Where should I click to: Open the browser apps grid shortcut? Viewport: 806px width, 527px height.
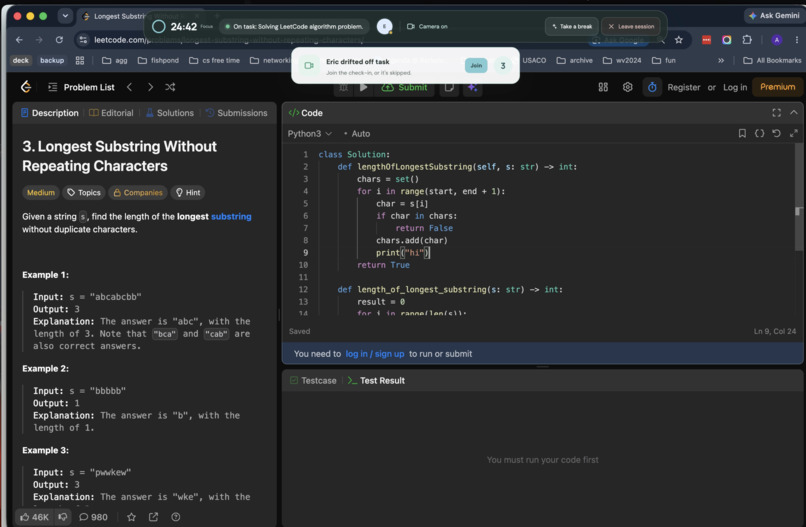click(x=80, y=60)
